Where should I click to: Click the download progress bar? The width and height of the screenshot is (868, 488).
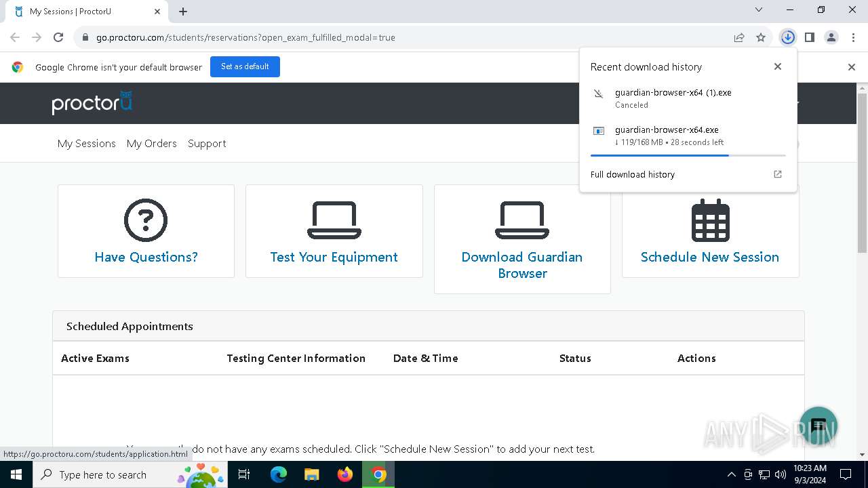[688, 156]
